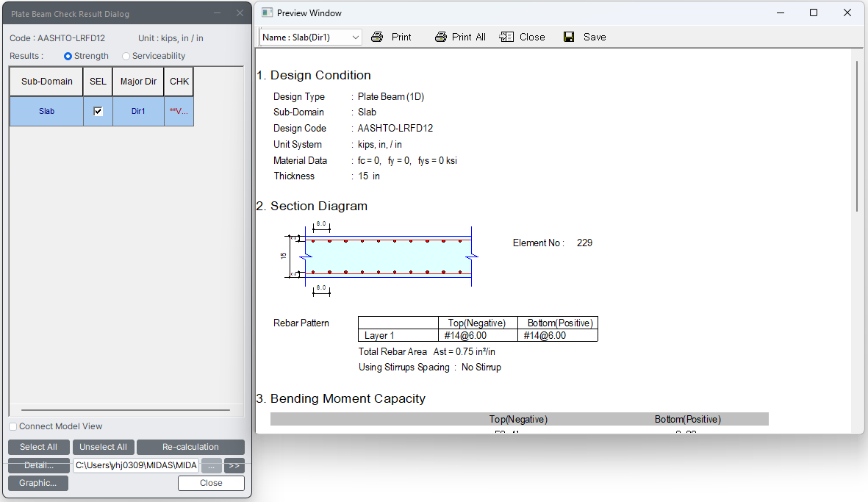Enable Connect Model View checkbox
The width and height of the screenshot is (868, 502).
coord(13,427)
